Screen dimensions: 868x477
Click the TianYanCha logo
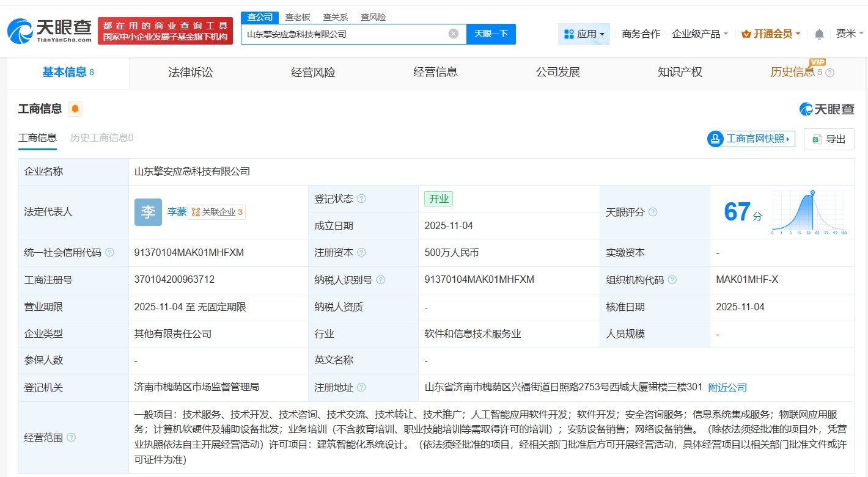pos(50,31)
